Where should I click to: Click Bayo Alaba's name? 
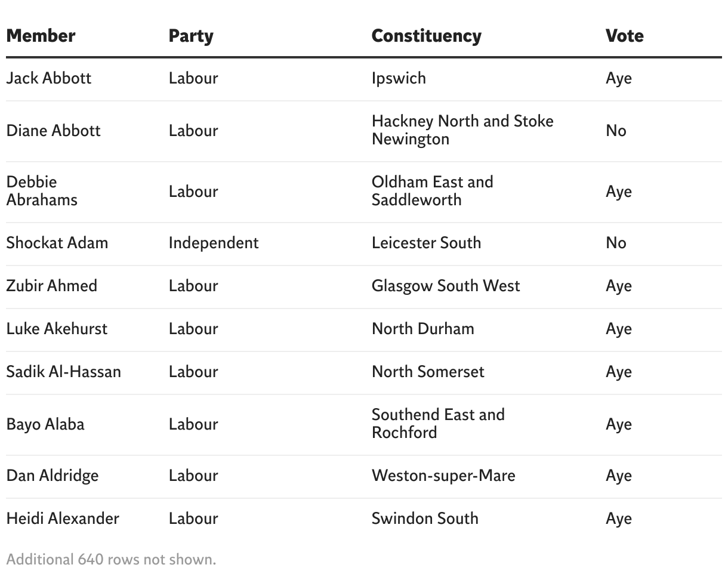pyautogui.click(x=45, y=424)
